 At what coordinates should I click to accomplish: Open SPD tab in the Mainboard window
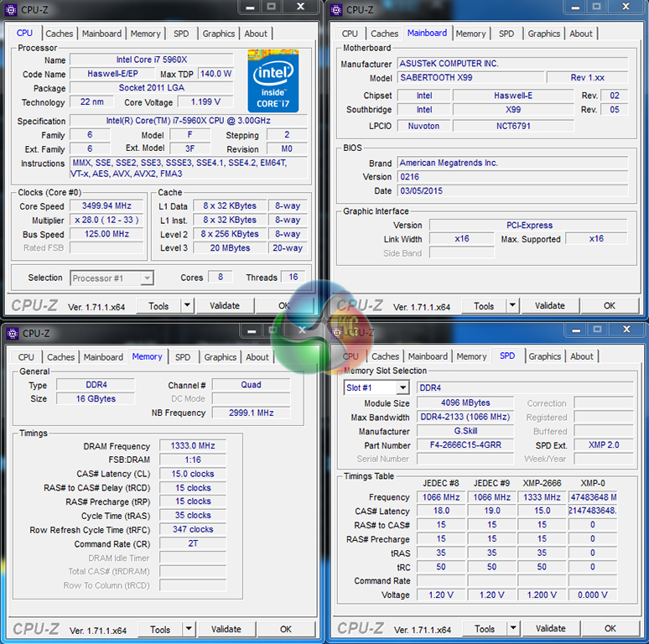(x=506, y=34)
